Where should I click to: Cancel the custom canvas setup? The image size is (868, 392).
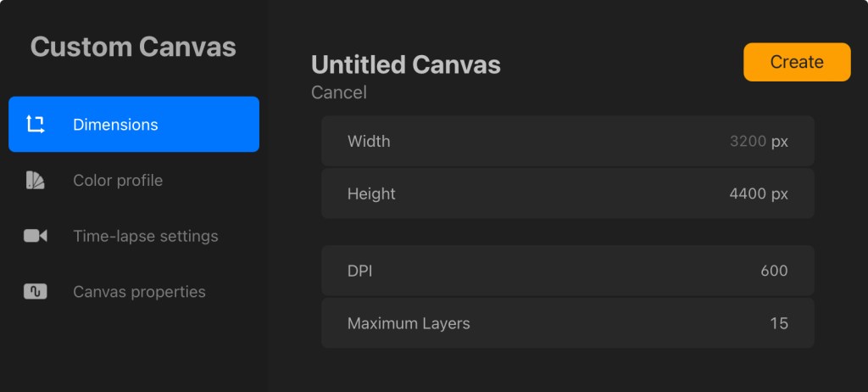tap(339, 92)
